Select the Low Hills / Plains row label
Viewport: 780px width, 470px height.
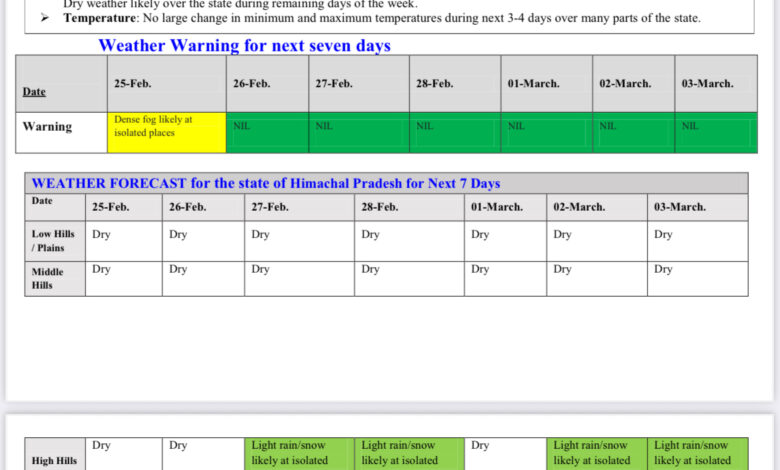click(x=54, y=241)
